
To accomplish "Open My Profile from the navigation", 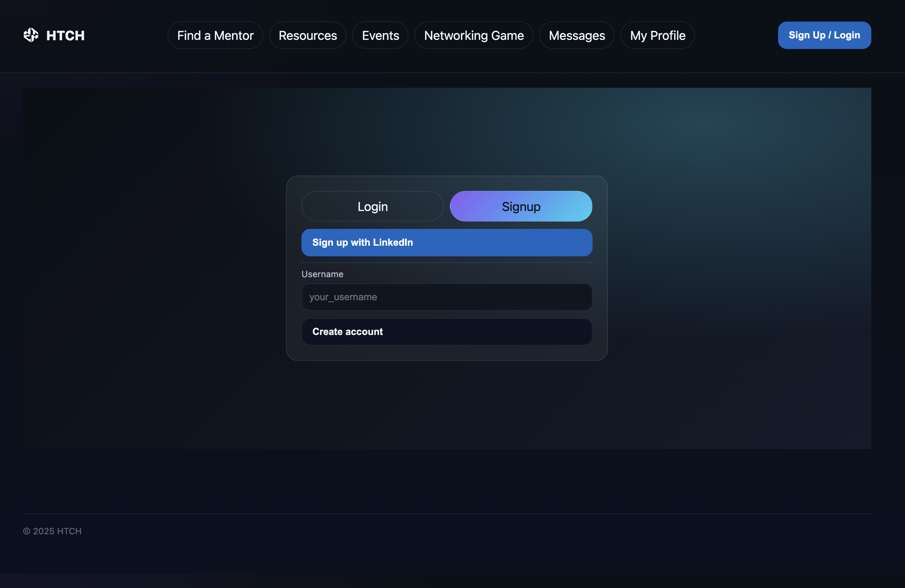I will coord(657,35).
